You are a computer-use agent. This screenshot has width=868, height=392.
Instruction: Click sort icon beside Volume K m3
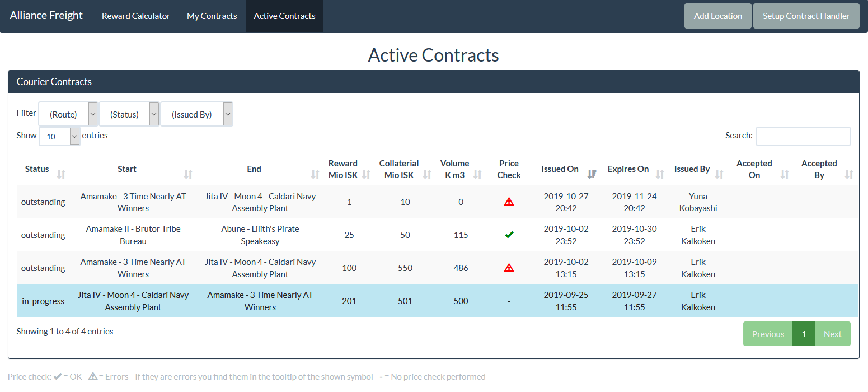[x=478, y=175]
